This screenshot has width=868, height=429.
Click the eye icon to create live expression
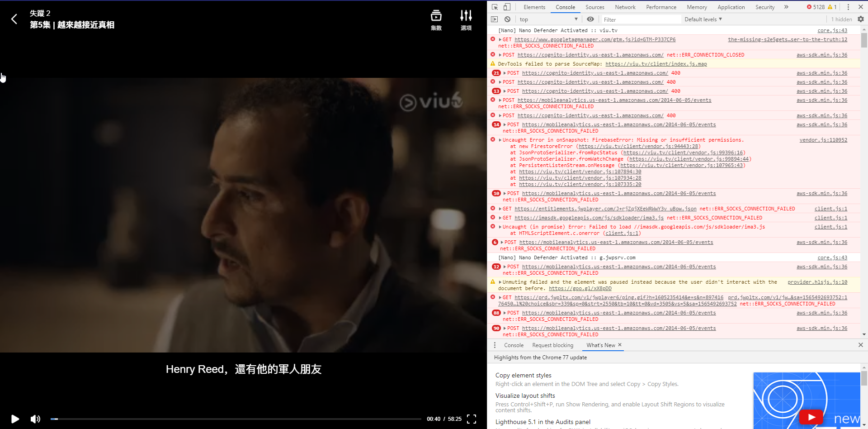pyautogui.click(x=590, y=19)
